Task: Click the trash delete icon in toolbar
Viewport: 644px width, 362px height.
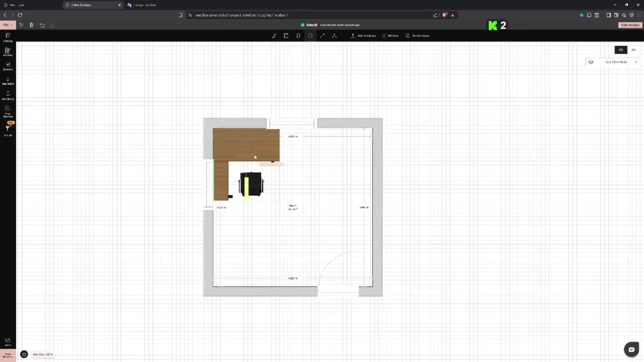Action: click(x=298, y=36)
